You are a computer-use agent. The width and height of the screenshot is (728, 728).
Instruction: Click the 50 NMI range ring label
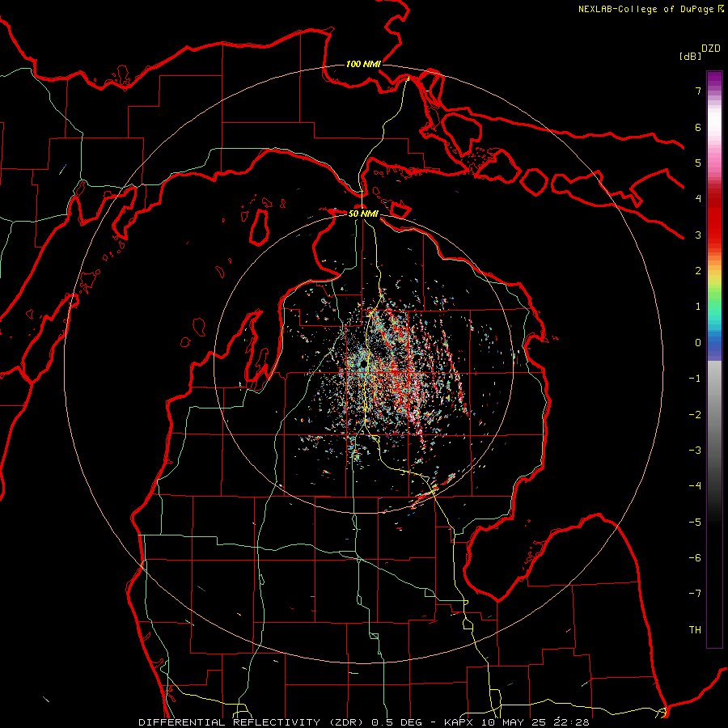[363, 214]
